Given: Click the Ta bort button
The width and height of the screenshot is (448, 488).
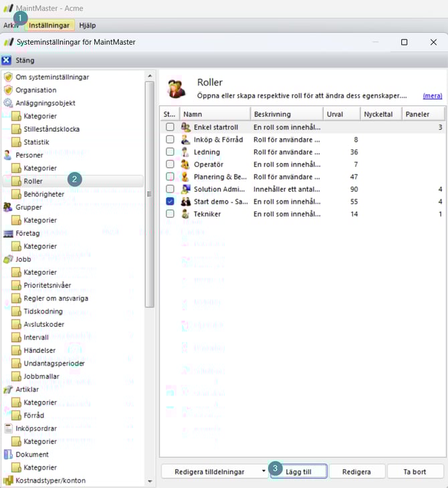Looking at the screenshot, I should 415,471.
